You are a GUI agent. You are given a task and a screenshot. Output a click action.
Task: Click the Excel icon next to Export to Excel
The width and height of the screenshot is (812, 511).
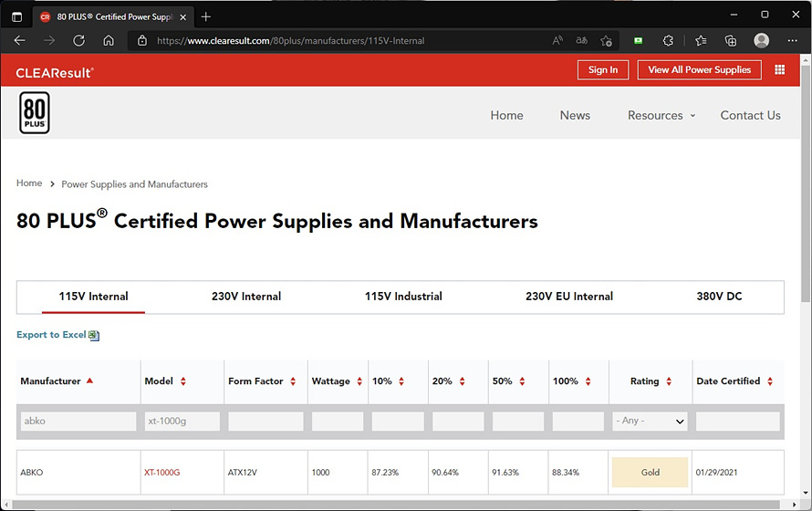pos(94,336)
